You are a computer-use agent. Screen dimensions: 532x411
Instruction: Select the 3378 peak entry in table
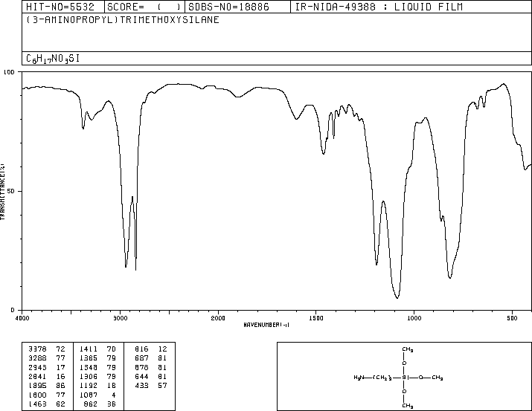(47, 349)
